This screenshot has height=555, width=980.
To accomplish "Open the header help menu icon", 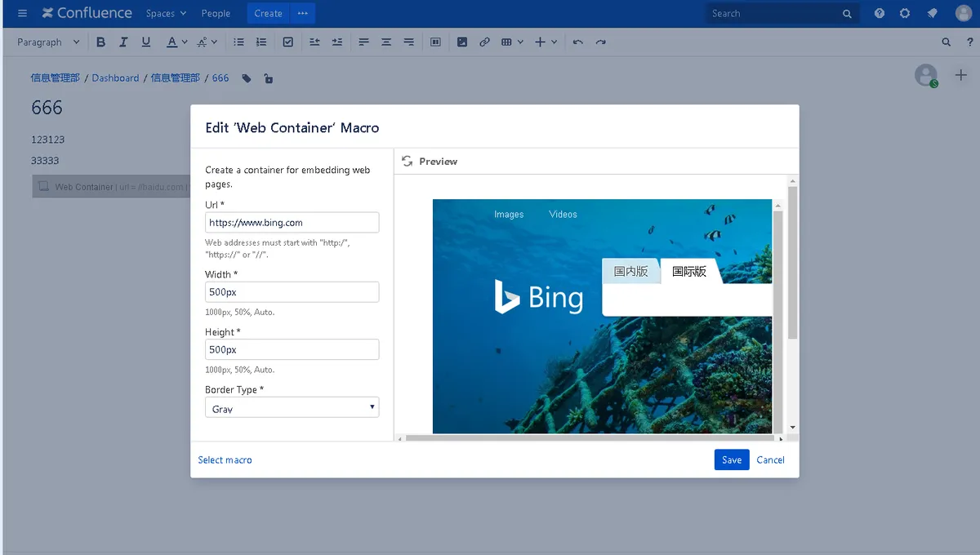I will coord(880,13).
